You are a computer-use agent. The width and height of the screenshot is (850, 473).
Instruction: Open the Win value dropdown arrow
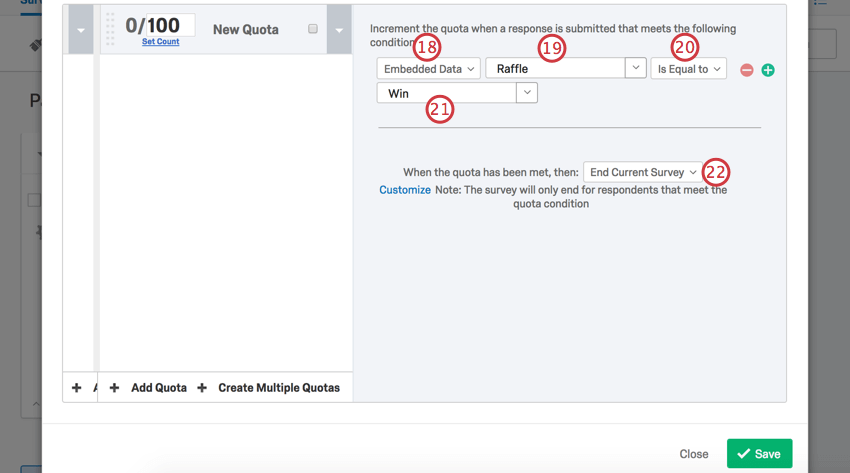click(x=527, y=93)
